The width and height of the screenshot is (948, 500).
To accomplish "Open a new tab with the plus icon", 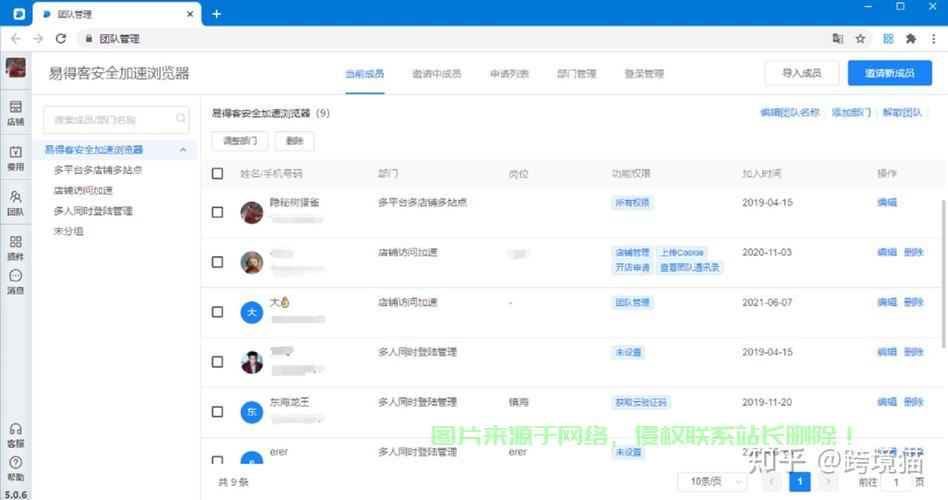I will point(216,14).
